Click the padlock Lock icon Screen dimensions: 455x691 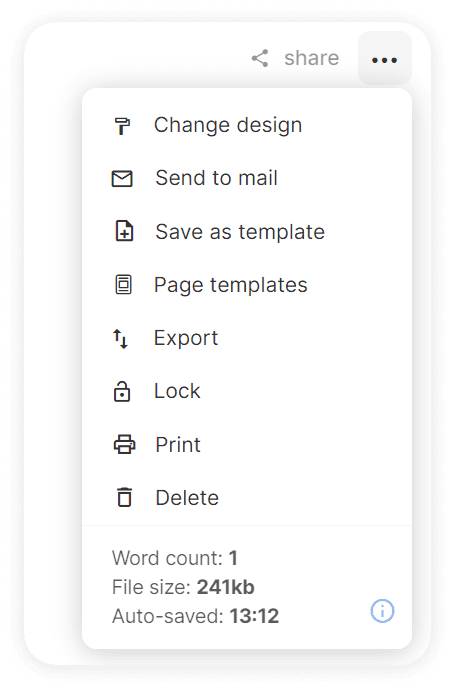122,391
